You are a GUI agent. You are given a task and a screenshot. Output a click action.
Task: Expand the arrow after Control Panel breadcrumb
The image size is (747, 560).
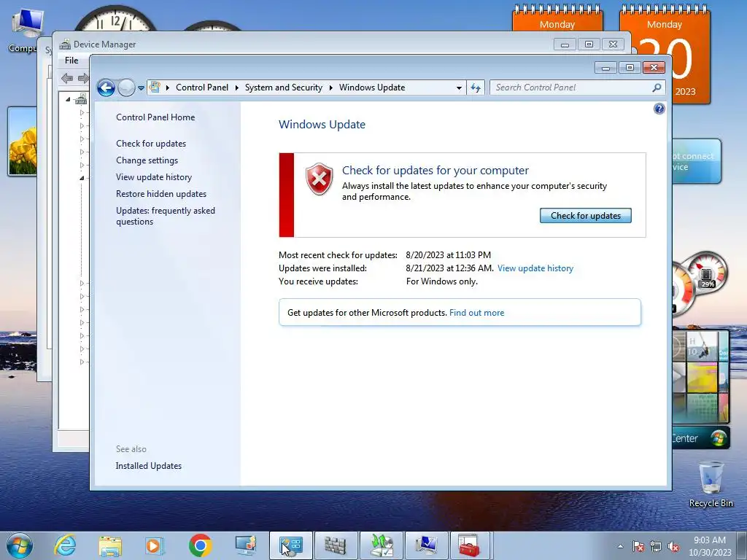237,87
